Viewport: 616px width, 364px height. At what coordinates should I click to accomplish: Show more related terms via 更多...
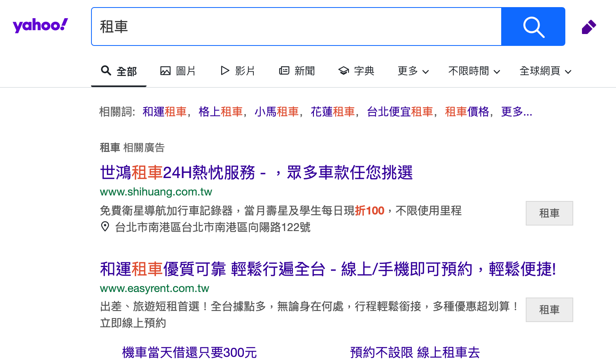point(517,112)
